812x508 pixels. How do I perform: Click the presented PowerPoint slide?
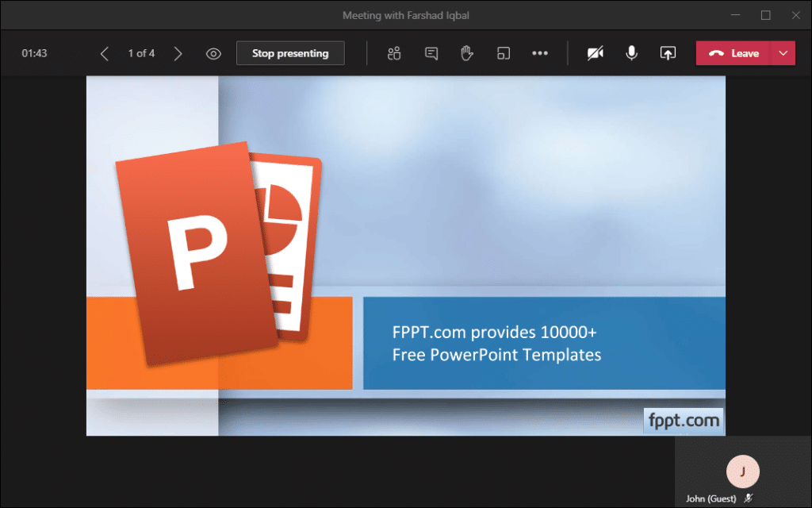[x=405, y=256]
